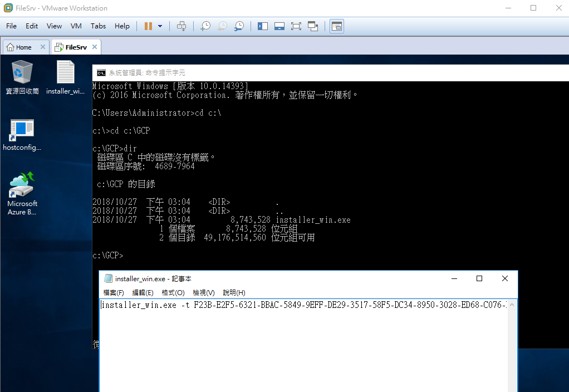Open the VMware File menu
The width and height of the screenshot is (569, 392).
[11, 26]
